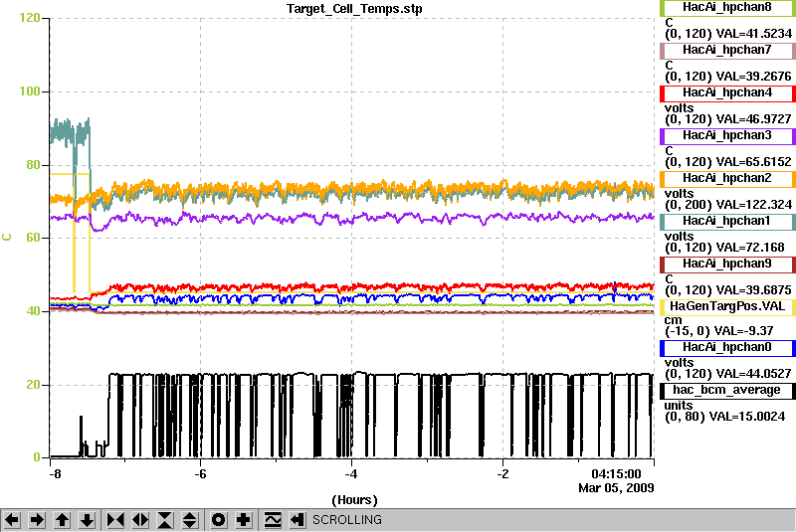The height and width of the screenshot is (532, 796).
Task: Select the red HacAi_hpchan4 legend box
Action: [727, 93]
